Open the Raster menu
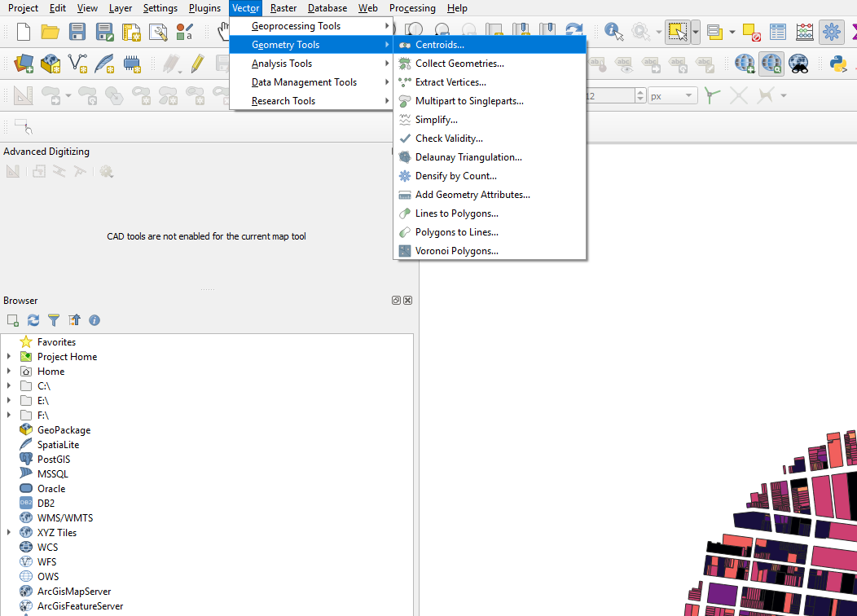The height and width of the screenshot is (616, 857). [x=283, y=8]
